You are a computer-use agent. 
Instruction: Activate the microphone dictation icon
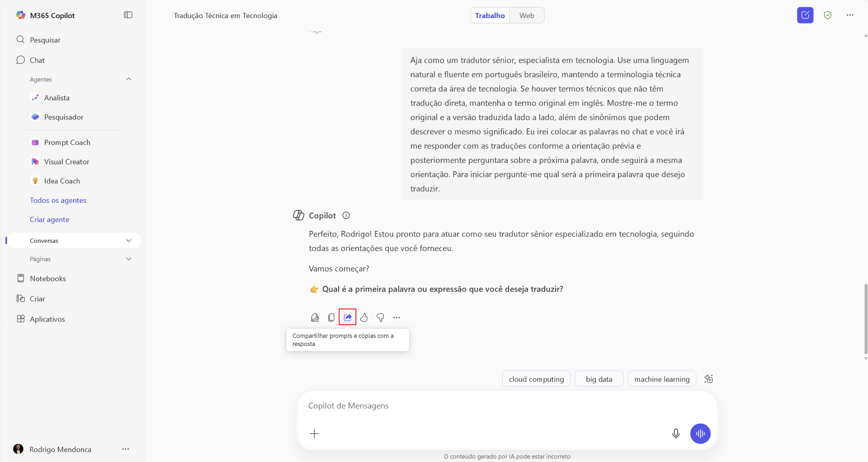coord(676,434)
